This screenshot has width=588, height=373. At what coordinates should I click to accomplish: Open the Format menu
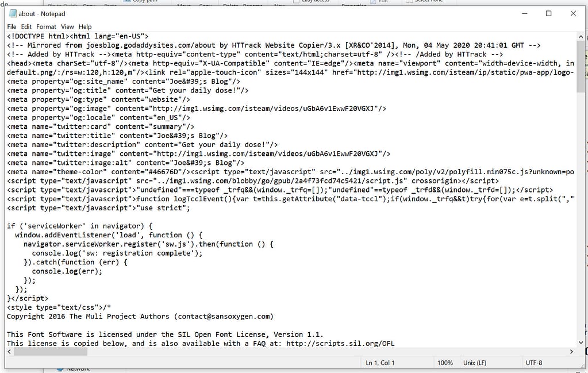click(x=46, y=26)
